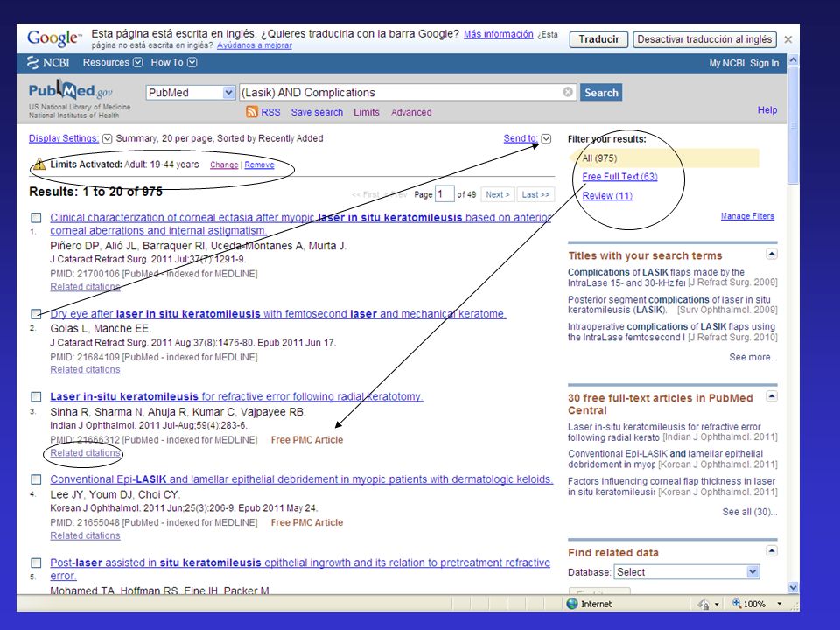Screen dimensions: 840x630
Task: Collapse the free full-text articles panel
Action: (x=772, y=396)
